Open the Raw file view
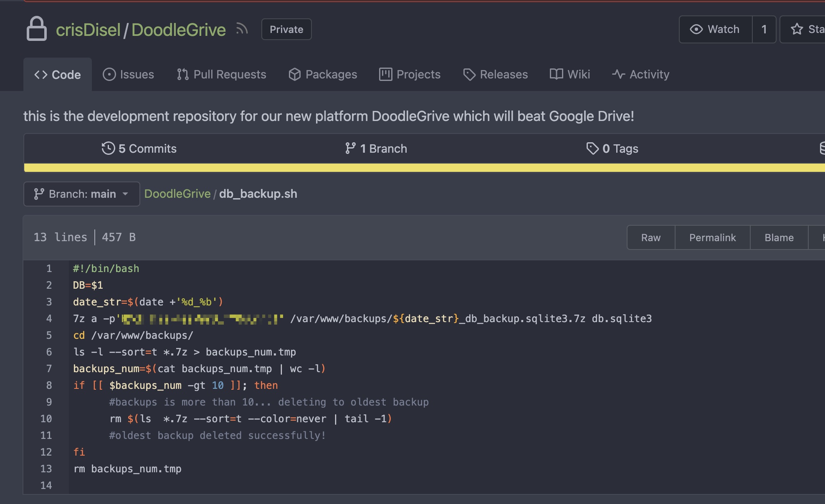Viewport: 825px width, 504px height. [x=650, y=237]
